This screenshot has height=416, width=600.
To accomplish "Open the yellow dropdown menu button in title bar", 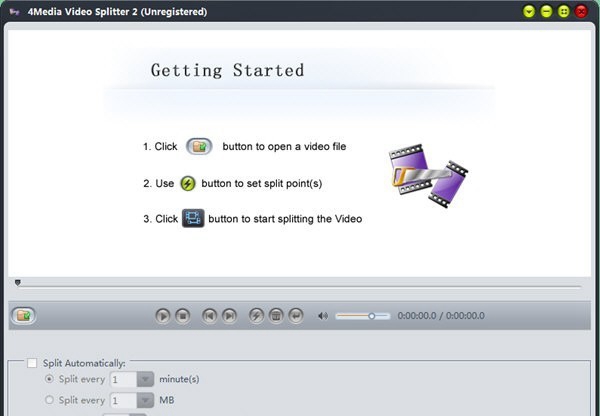I will tap(529, 11).
